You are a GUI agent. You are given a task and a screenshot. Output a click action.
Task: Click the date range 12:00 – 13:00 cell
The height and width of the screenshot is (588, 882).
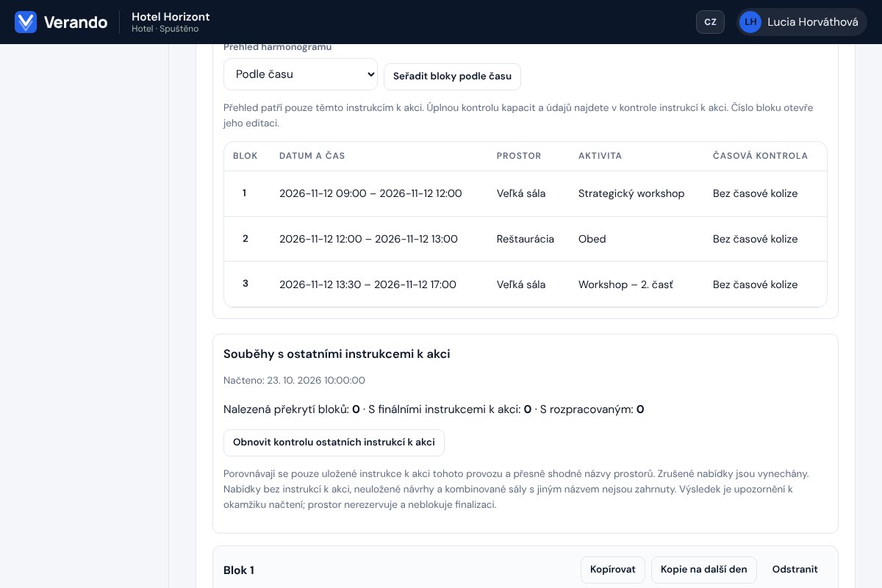click(368, 239)
